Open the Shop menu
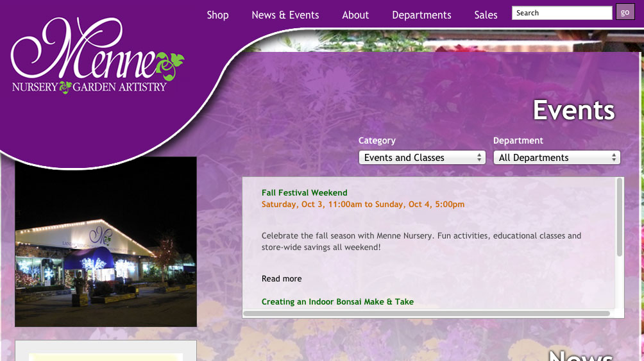644x361 pixels. coord(217,15)
